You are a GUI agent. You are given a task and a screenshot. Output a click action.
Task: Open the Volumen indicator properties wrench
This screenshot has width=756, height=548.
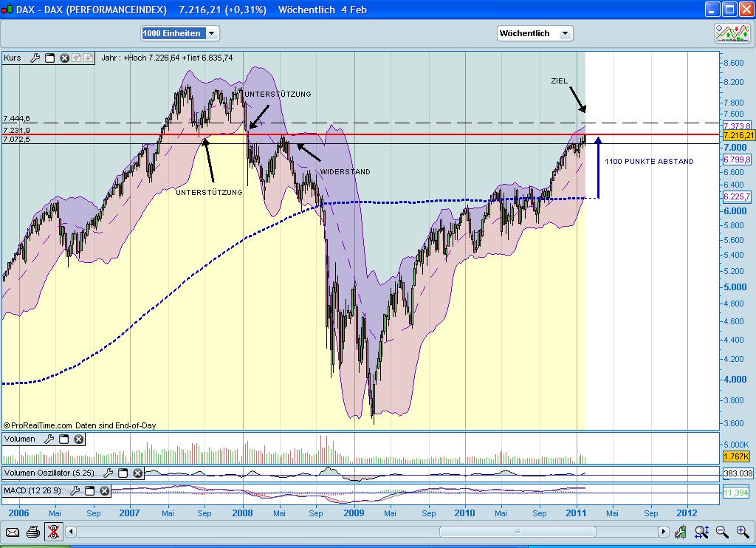pos(47,439)
